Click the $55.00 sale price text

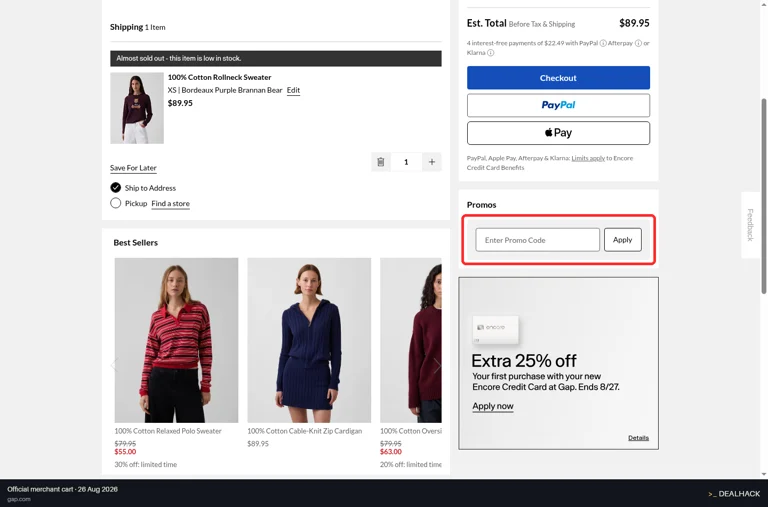coord(125,452)
